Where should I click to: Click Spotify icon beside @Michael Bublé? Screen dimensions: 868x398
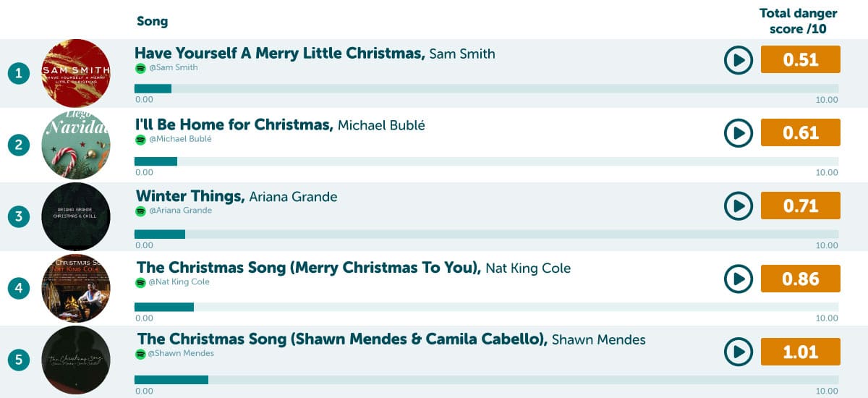pos(140,139)
